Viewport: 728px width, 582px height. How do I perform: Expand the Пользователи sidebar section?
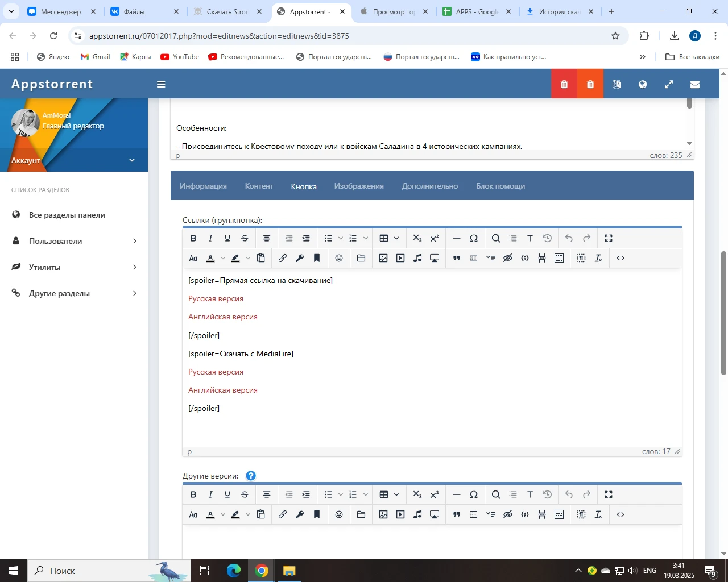[x=74, y=241]
